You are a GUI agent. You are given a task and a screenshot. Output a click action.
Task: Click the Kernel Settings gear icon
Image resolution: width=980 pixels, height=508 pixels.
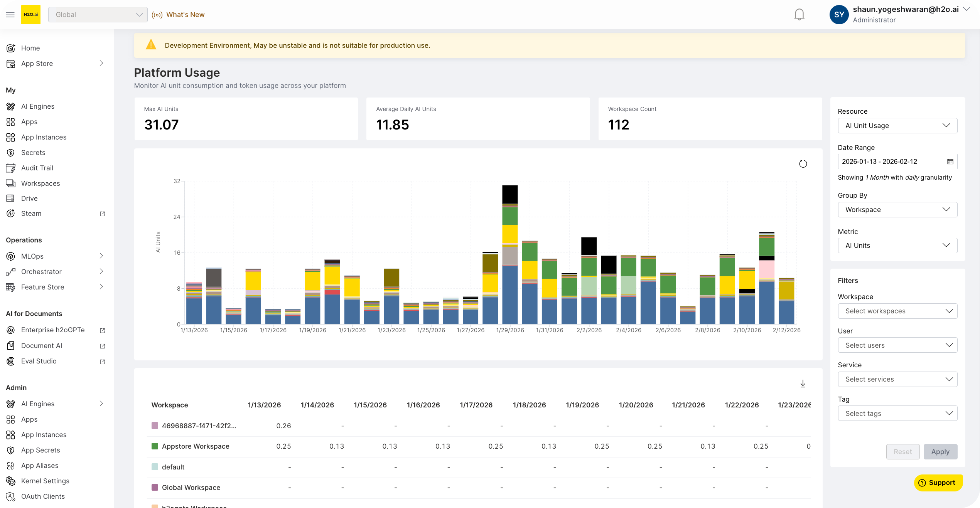(11, 481)
